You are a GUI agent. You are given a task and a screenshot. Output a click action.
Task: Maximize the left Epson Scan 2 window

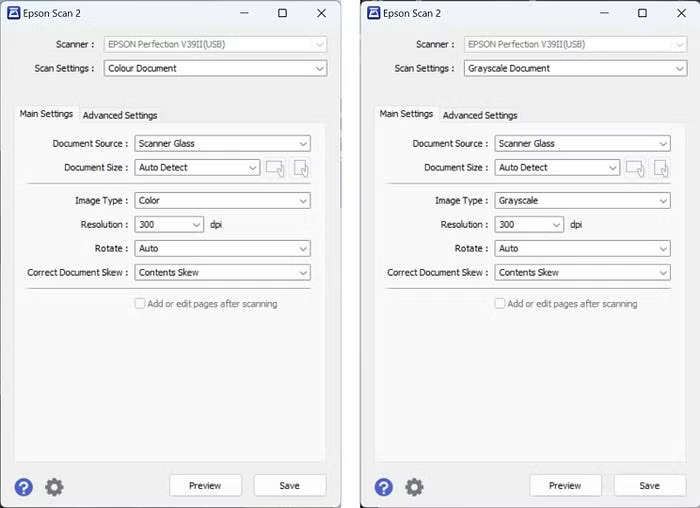[283, 13]
